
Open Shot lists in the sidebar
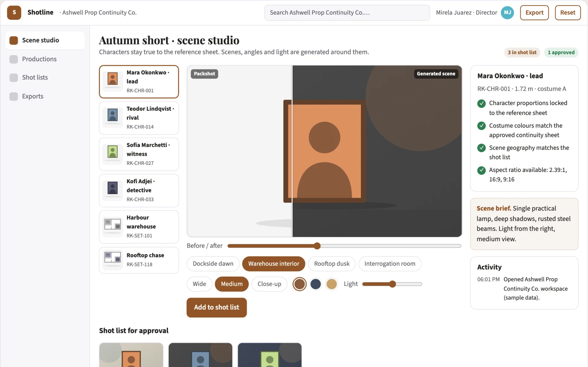(45, 78)
